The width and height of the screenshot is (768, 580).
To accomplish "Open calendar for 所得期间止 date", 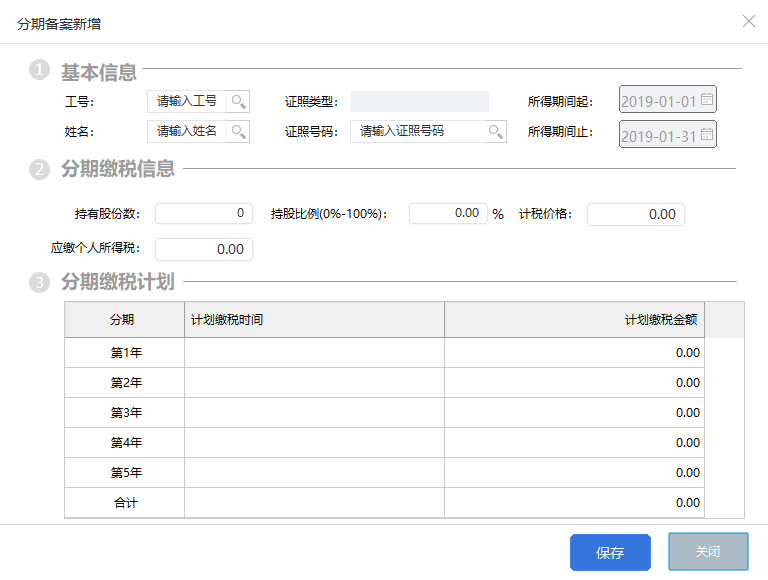I will [x=707, y=134].
